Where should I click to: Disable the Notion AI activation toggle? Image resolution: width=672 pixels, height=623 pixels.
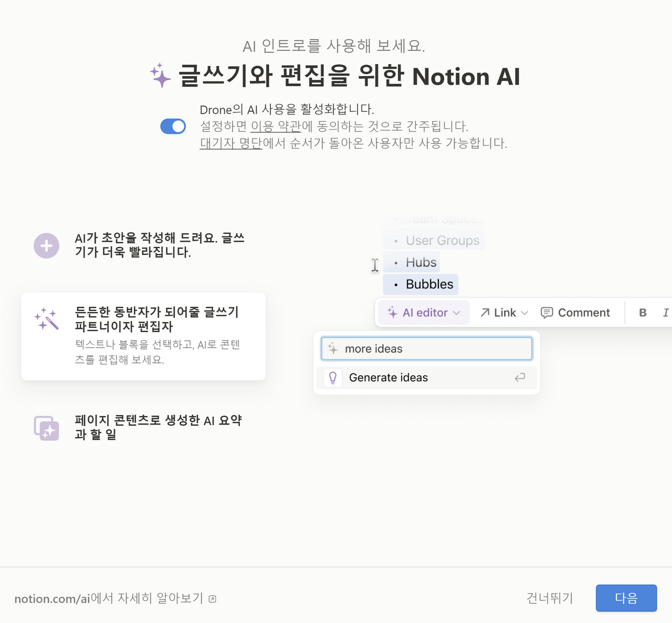(x=173, y=126)
